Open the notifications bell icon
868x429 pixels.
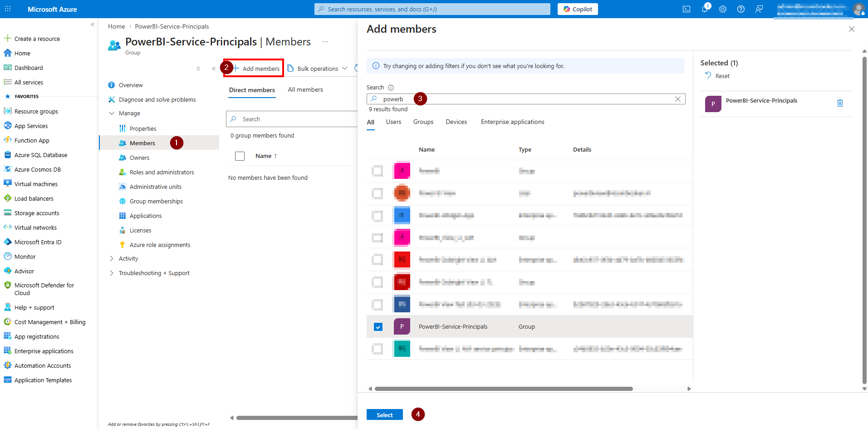(705, 9)
